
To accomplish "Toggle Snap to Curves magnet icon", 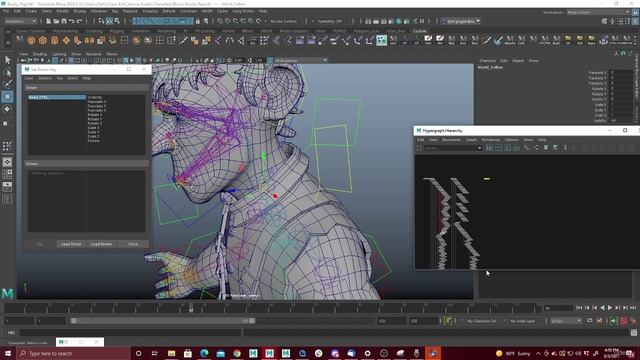I will pos(228,21).
